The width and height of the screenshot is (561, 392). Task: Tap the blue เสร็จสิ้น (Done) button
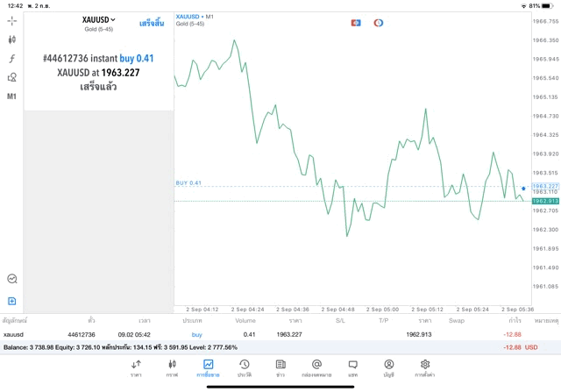coord(152,23)
